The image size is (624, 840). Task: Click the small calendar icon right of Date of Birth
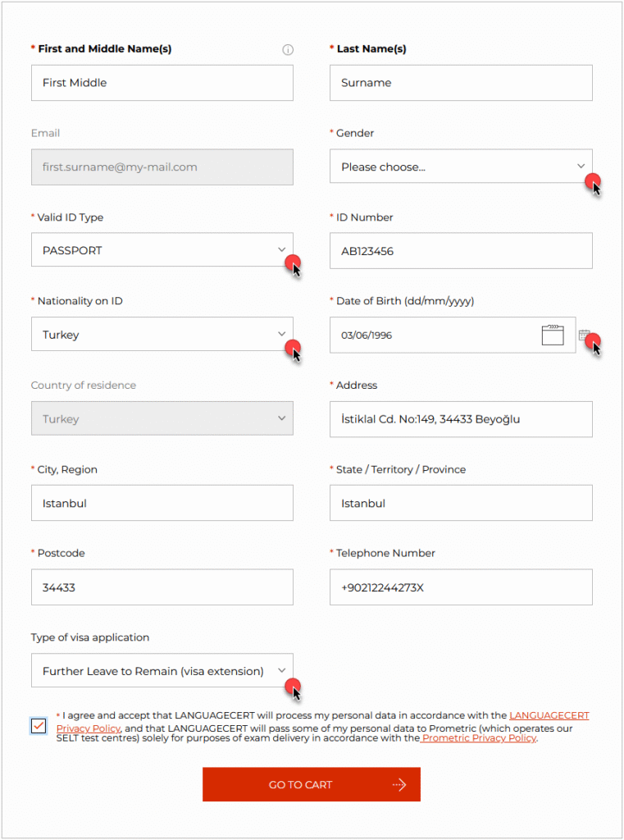(x=584, y=335)
